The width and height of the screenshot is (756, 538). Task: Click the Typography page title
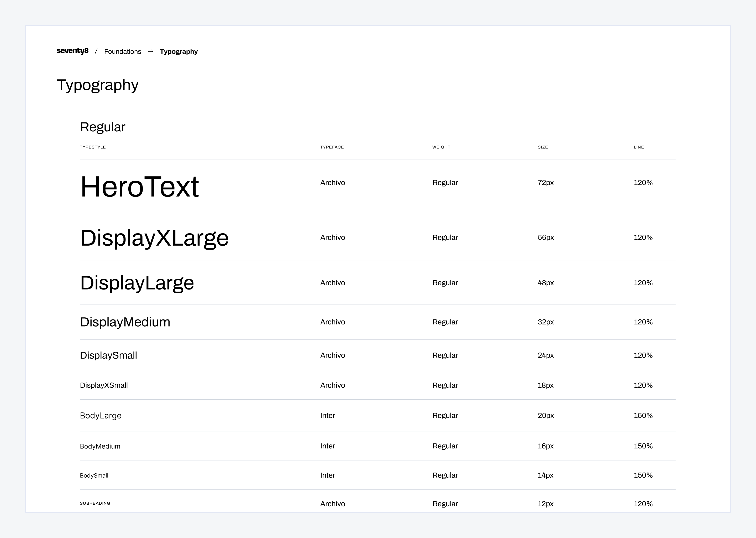pos(98,85)
